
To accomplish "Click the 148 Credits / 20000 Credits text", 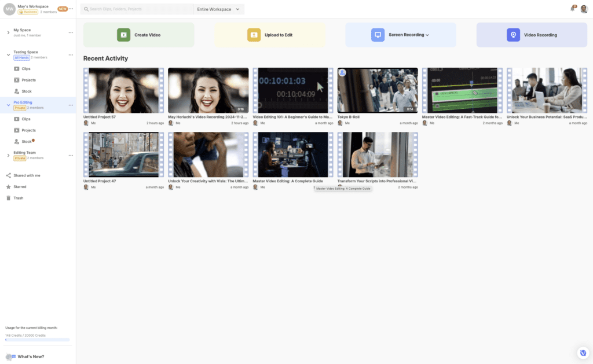I will click(x=25, y=336).
